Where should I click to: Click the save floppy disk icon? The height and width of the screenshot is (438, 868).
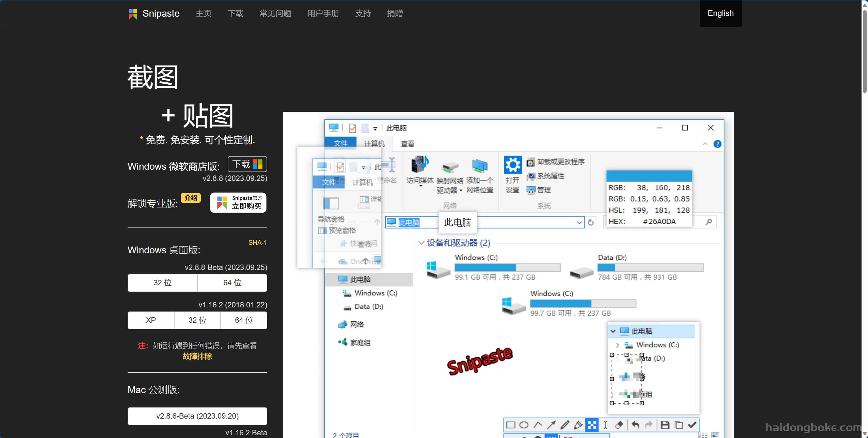[665, 425]
